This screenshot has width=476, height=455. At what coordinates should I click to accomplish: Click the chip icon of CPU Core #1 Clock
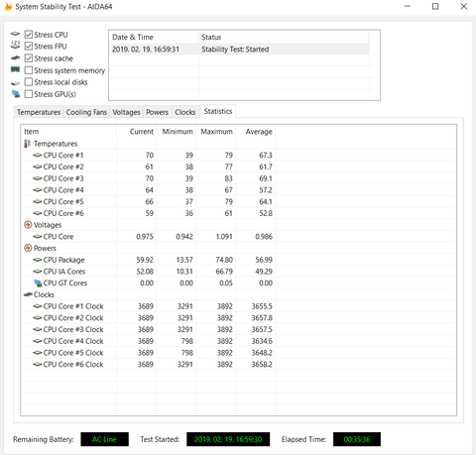[38, 306]
